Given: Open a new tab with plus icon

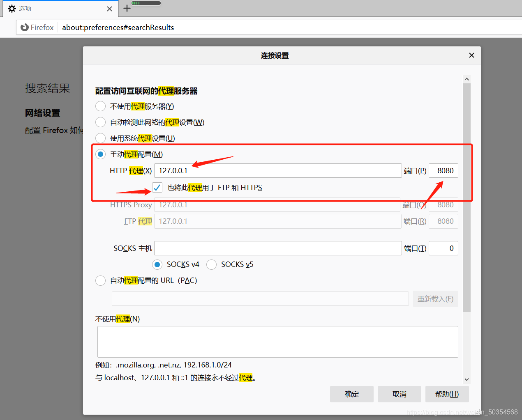Looking at the screenshot, I should click(127, 8).
